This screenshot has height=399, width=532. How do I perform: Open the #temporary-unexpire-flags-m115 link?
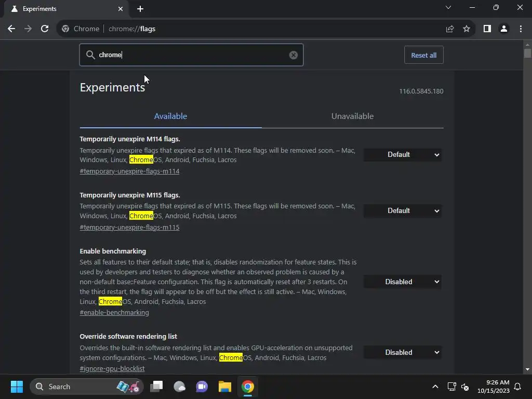129,228
